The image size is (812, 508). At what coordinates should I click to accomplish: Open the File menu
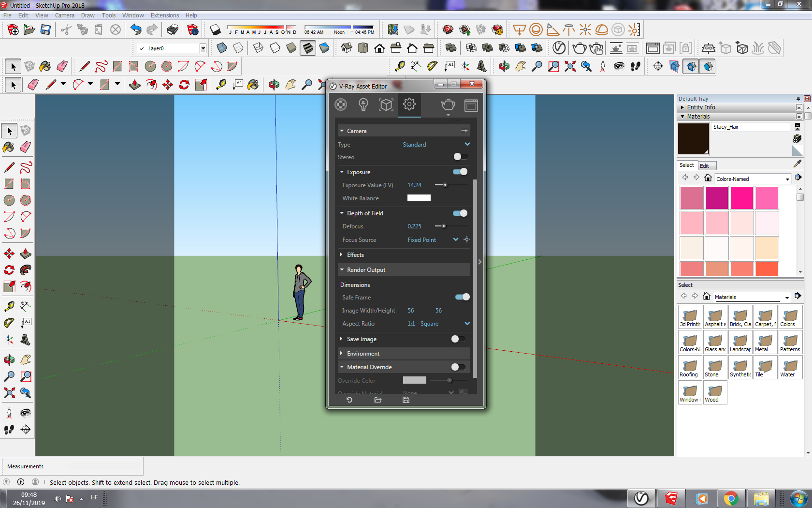[7, 15]
